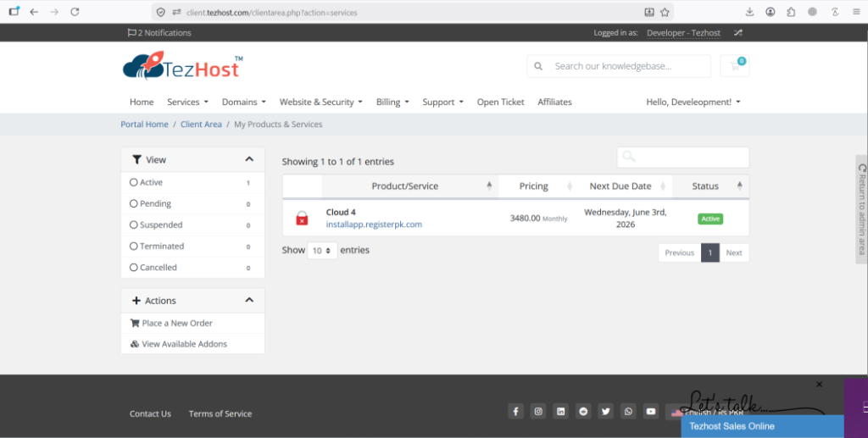Click the site security shield icon
This screenshot has width=868, height=438.
click(160, 12)
